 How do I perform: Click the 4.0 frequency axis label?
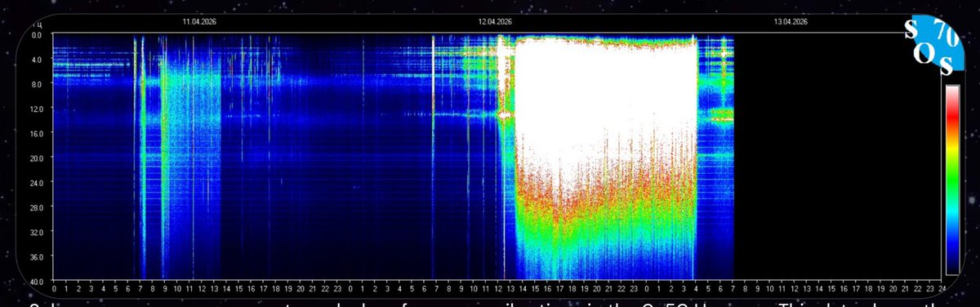[x=37, y=60]
